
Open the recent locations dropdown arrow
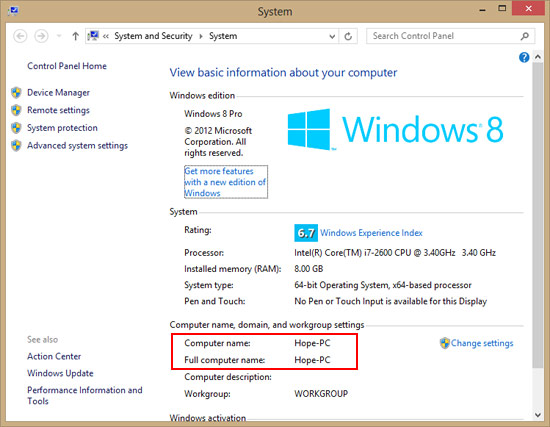point(59,36)
